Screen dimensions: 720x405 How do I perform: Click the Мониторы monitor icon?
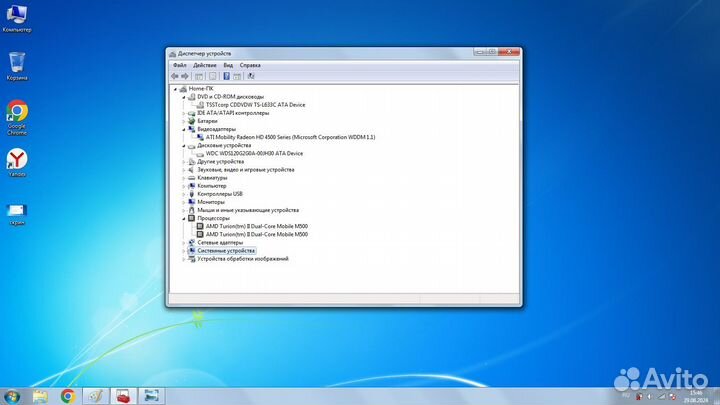(191, 202)
